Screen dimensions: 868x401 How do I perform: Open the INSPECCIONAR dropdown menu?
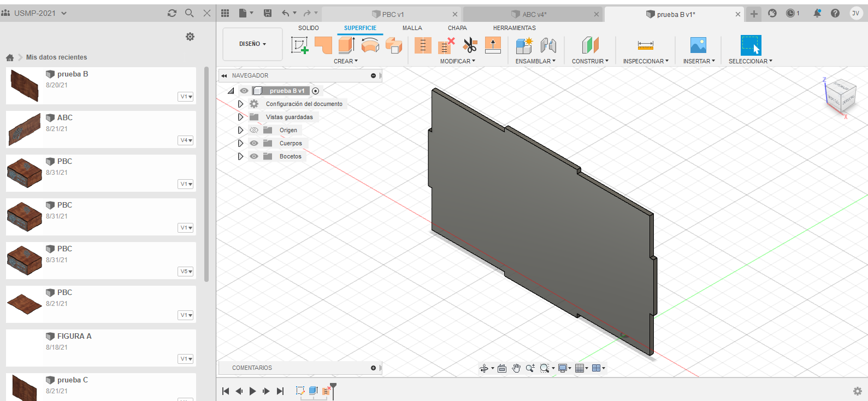point(646,61)
